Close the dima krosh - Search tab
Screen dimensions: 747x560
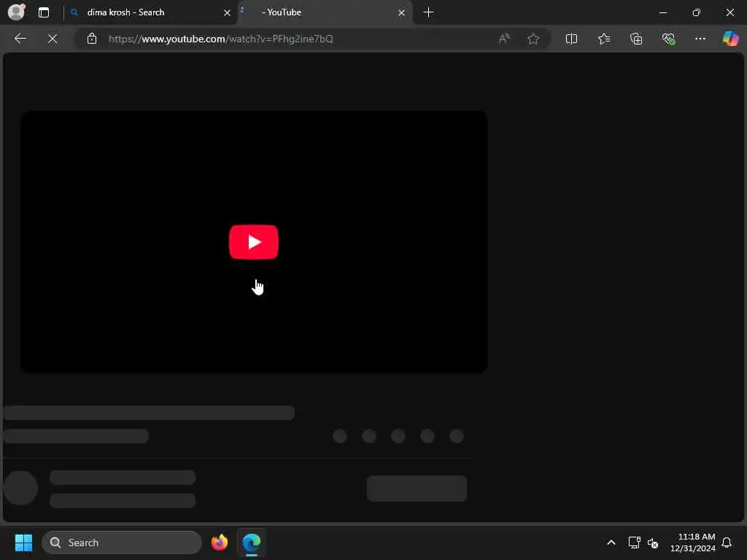228,13
